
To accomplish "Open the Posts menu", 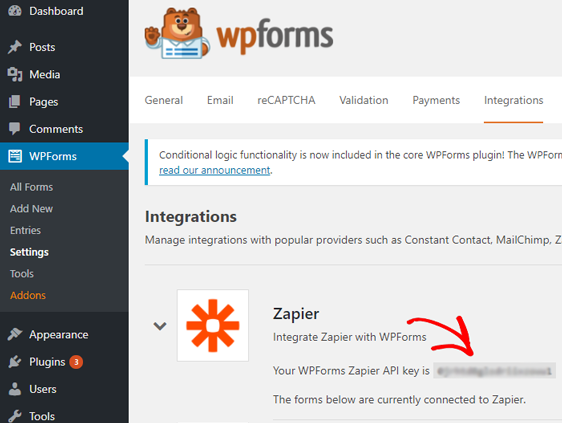I will point(42,47).
